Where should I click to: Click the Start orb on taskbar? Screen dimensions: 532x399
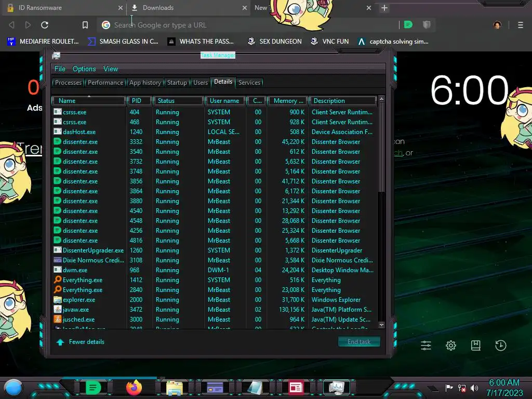click(x=14, y=388)
